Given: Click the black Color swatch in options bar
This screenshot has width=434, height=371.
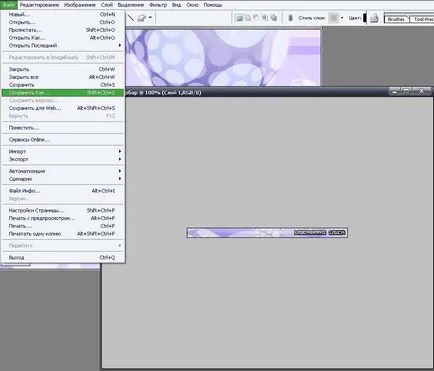Looking at the screenshot, I should pos(365,18).
